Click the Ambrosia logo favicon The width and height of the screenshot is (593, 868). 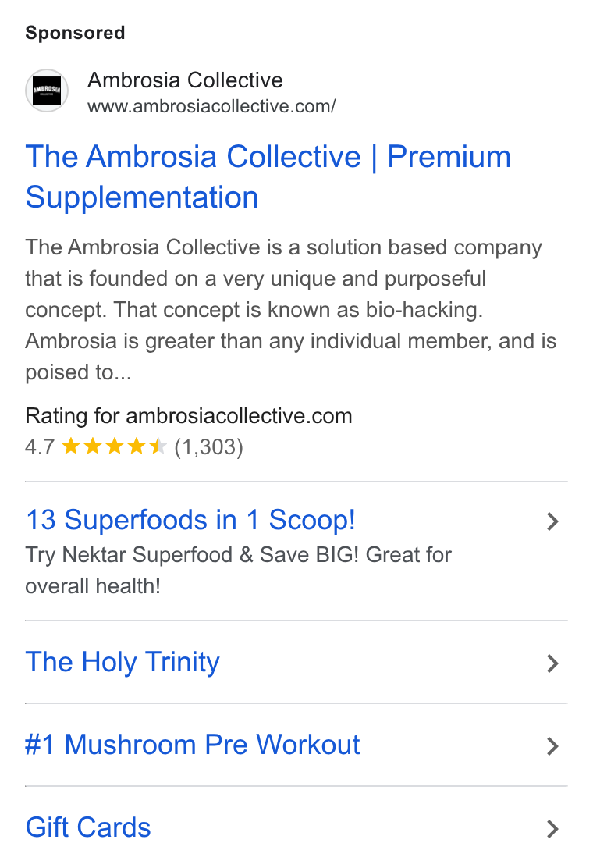(47, 91)
